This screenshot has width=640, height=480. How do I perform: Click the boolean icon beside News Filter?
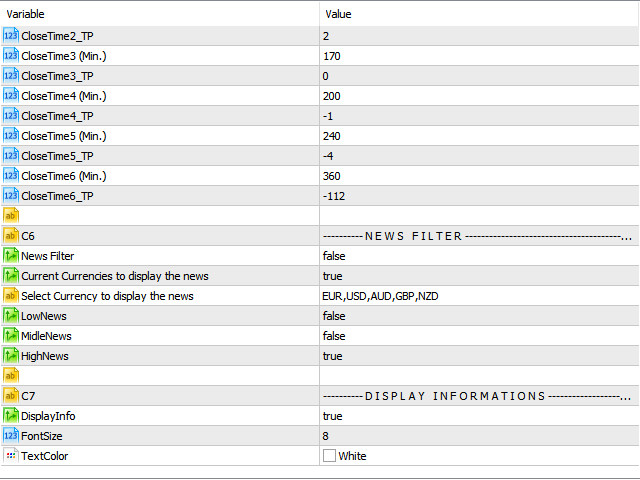(x=11, y=256)
